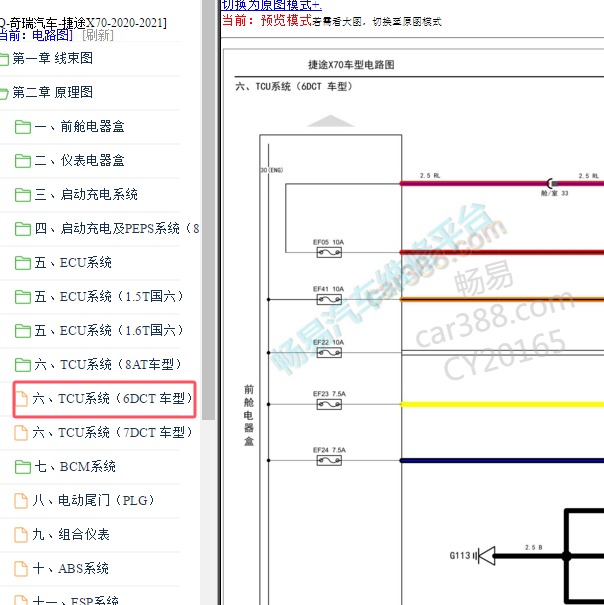Click document icon beside 八、电动尾门（PLG）
Image resolution: width=604 pixels, height=605 pixels.
[x=21, y=500]
